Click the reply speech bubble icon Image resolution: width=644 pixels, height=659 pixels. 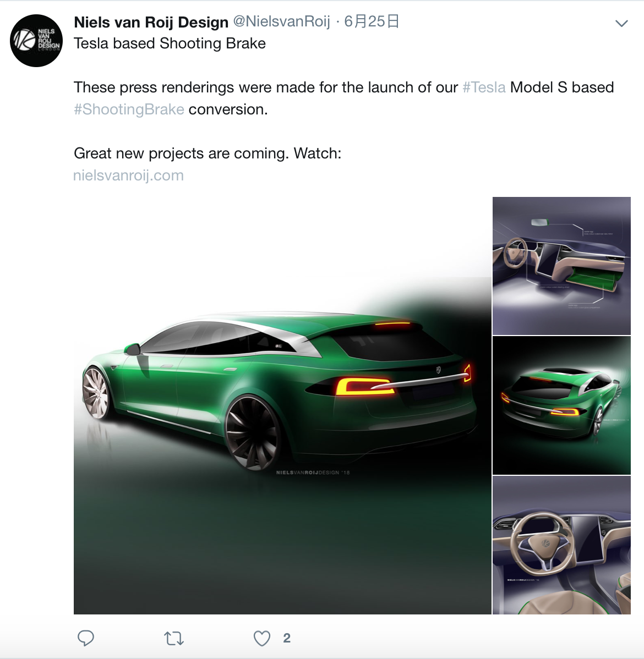pyautogui.click(x=86, y=638)
